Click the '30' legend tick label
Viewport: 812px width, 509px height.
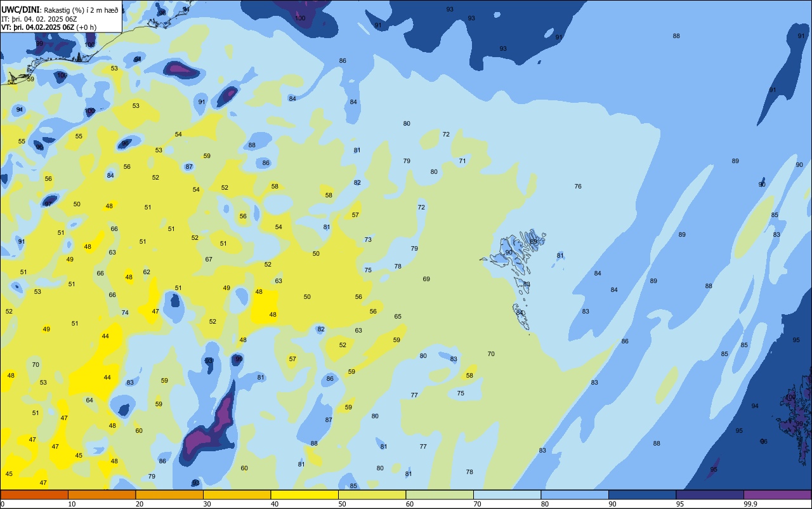click(x=207, y=504)
